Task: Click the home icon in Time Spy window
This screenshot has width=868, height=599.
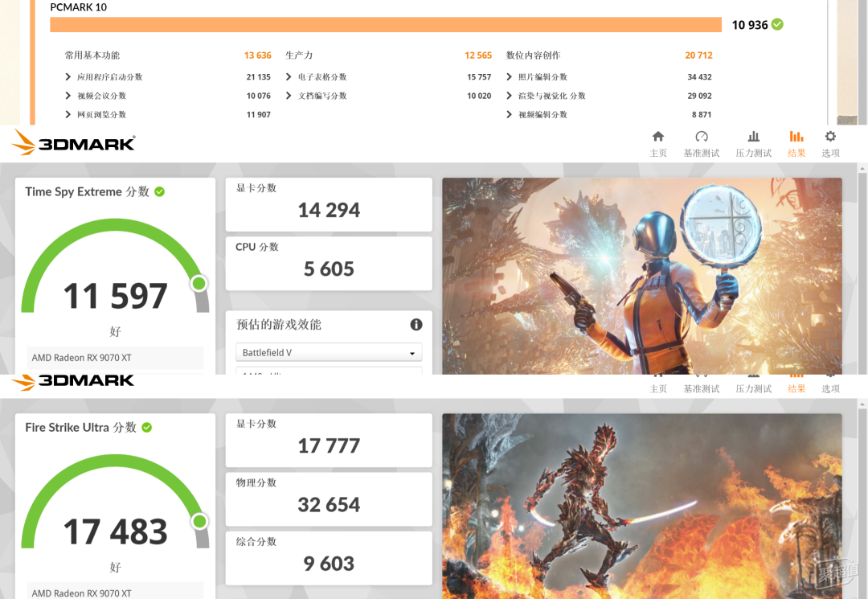Action: 657,136
